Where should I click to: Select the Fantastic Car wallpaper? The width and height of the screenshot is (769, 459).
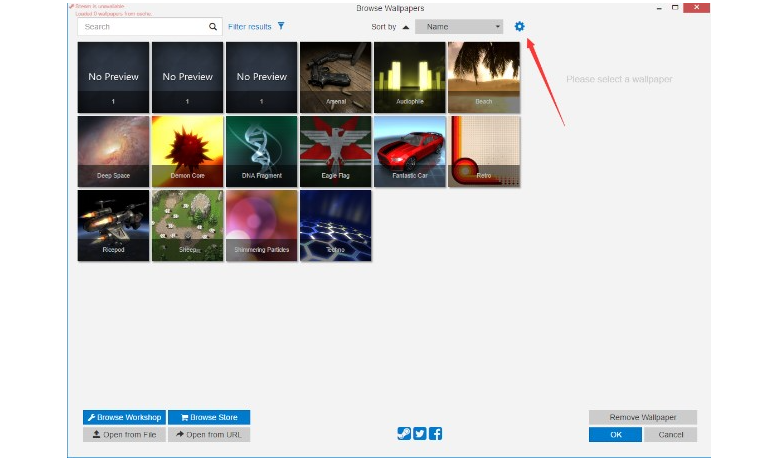point(410,152)
